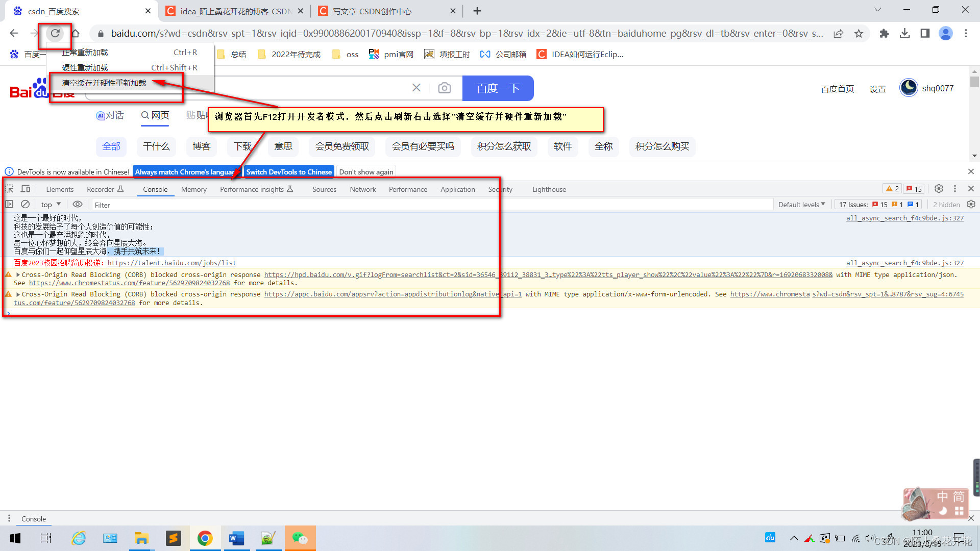Click the DevTools inspect element icon
The height and width of the screenshot is (551, 980).
(10, 189)
